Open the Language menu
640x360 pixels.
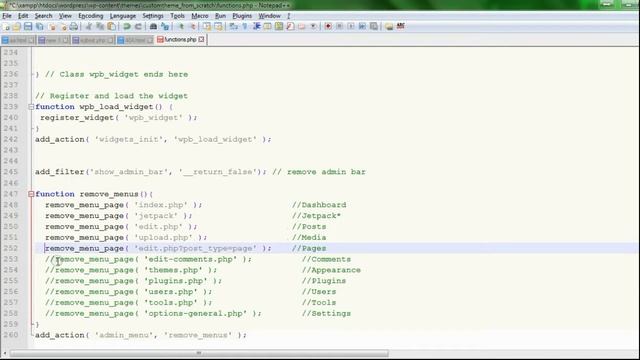(122, 16)
